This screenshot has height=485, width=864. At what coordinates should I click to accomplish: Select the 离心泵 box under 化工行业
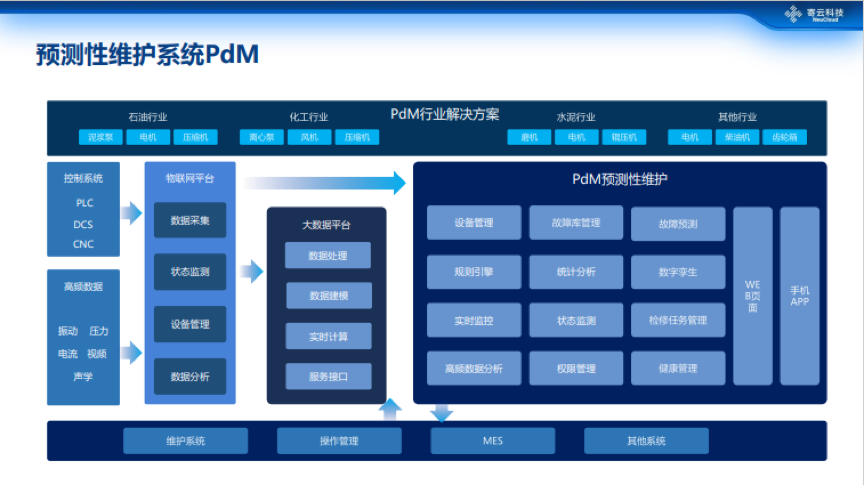tap(262, 137)
